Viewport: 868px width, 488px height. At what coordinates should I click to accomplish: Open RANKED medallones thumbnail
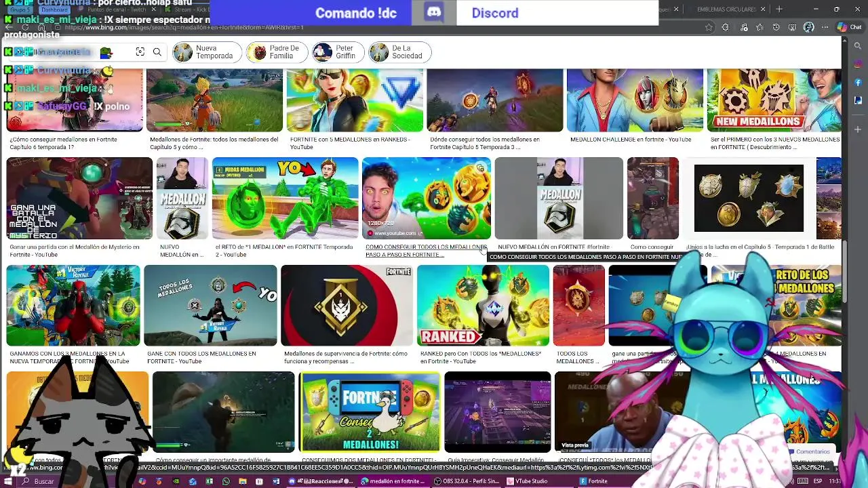click(x=483, y=305)
